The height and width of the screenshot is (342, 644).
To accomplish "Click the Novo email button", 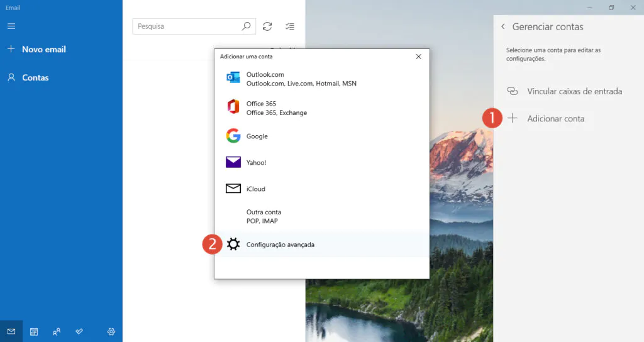I will (61, 49).
